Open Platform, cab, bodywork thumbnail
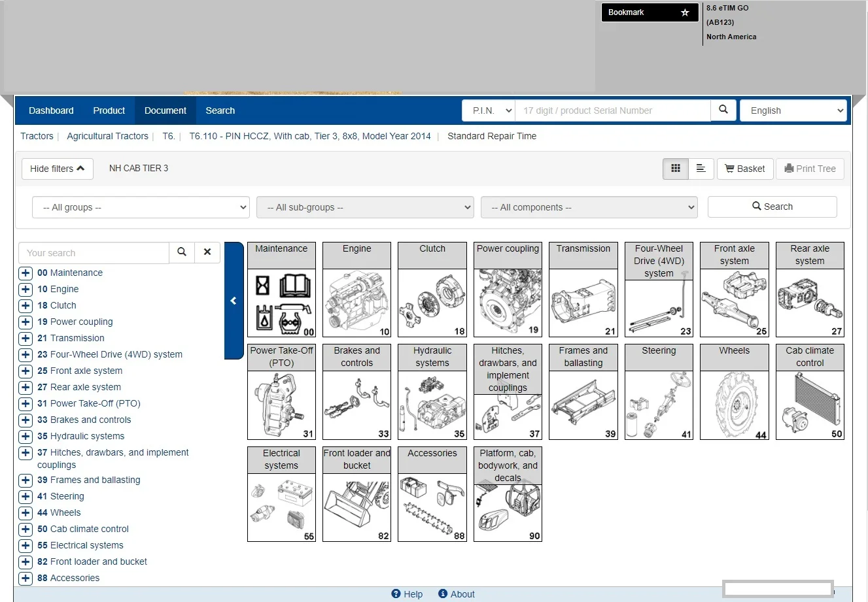Viewport: 868px width, 602px height. tap(508, 494)
